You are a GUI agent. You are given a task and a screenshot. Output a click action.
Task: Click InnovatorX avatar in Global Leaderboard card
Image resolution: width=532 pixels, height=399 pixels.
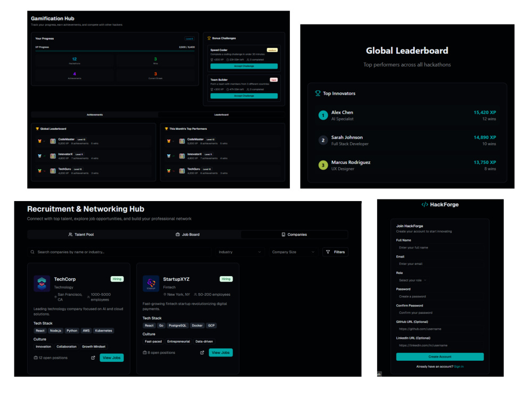point(53,156)
